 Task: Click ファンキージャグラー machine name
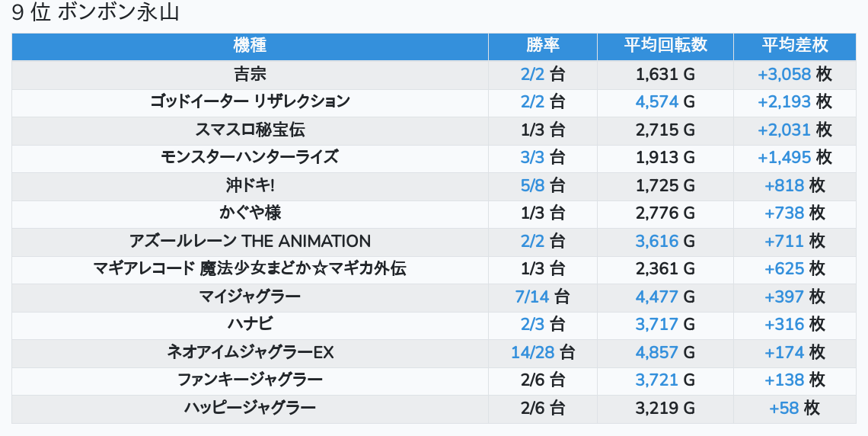click(x=250, y=380)
